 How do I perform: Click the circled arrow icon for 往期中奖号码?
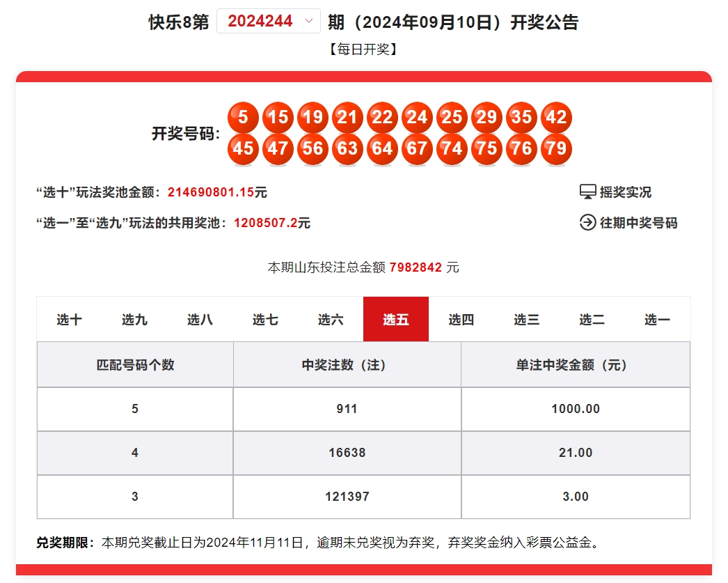point(588,222)
